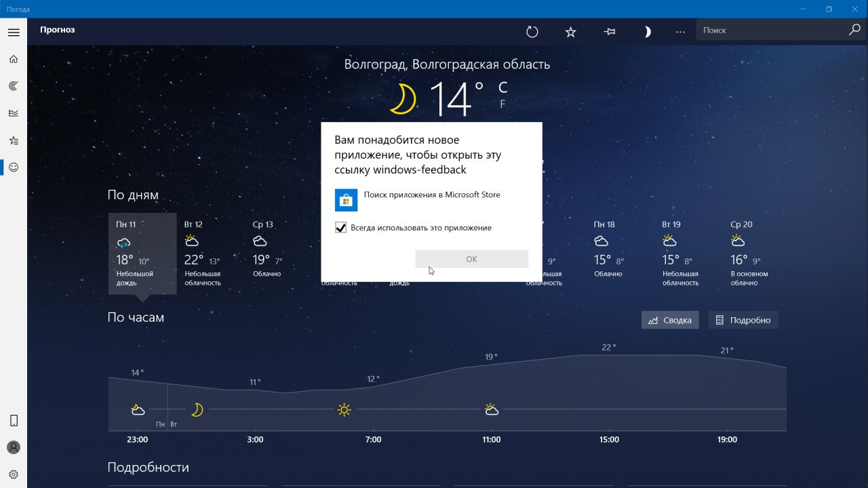
Task: Click the 15:00 time label
Action: click(609, 439)
